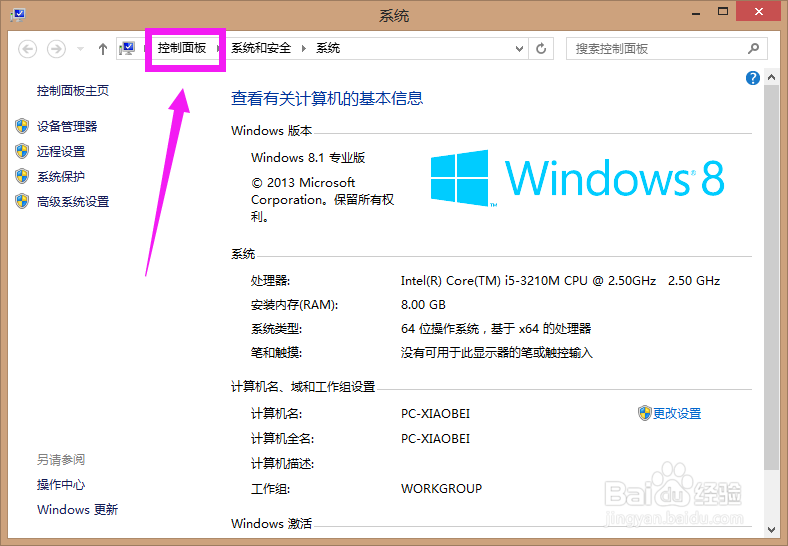This screenshot has width=788, height=546.
Task: Click the system icon in the title bar
Action: (18, 14)
